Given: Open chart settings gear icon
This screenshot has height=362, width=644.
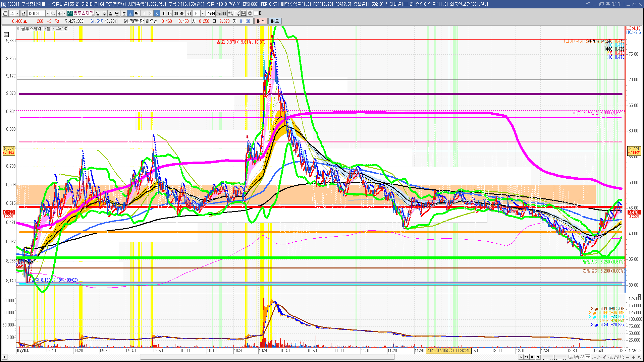Looking at the screenshot, I should coord(250,13).
